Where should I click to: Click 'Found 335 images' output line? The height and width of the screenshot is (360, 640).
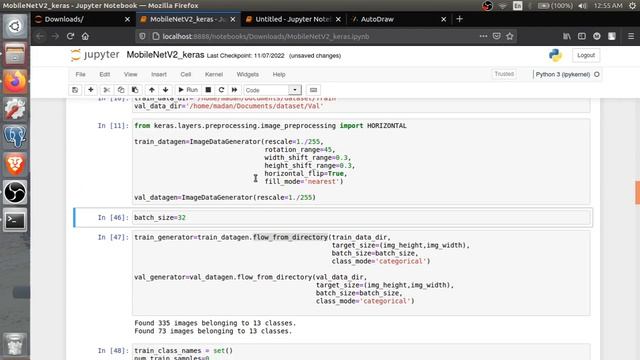click(x=215, y=323)
